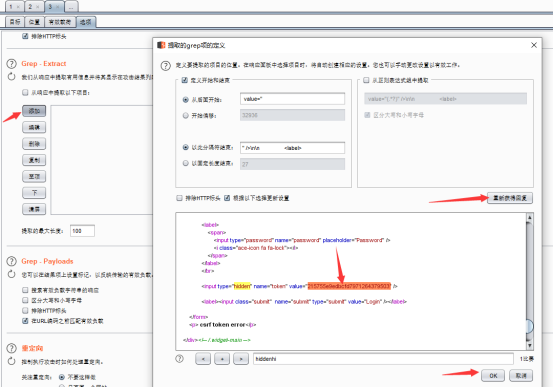Click the fixed length field showing 27
The image size is (553, 388).
coord(292,164)
